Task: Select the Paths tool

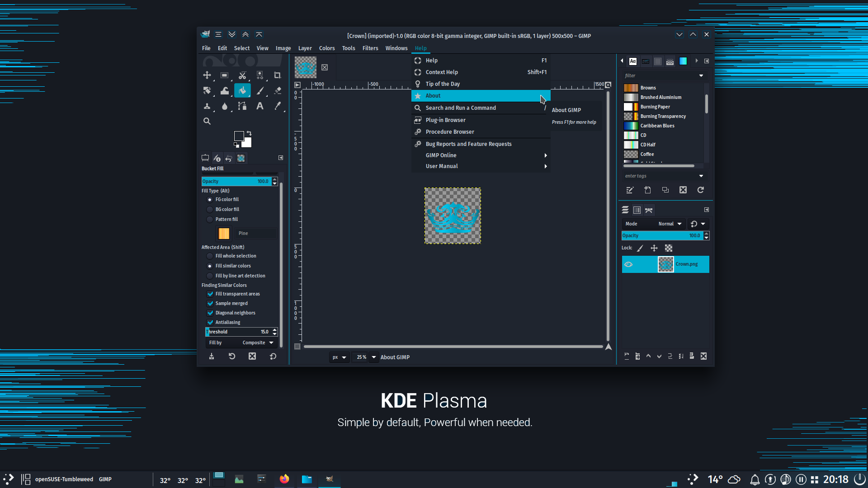Action: point(242,106)
